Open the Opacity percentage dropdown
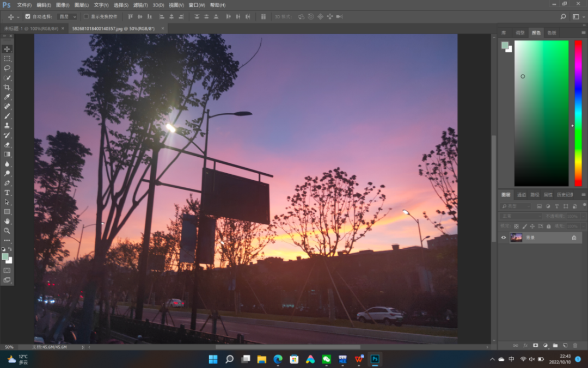The image size is (588, 368). tap(583, 216)
